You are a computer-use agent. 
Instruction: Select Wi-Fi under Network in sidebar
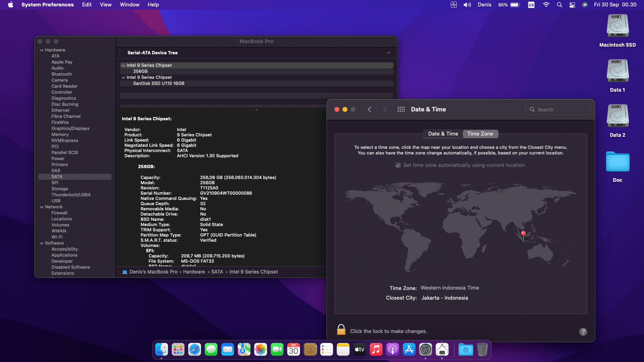click(x=57, y=237)
